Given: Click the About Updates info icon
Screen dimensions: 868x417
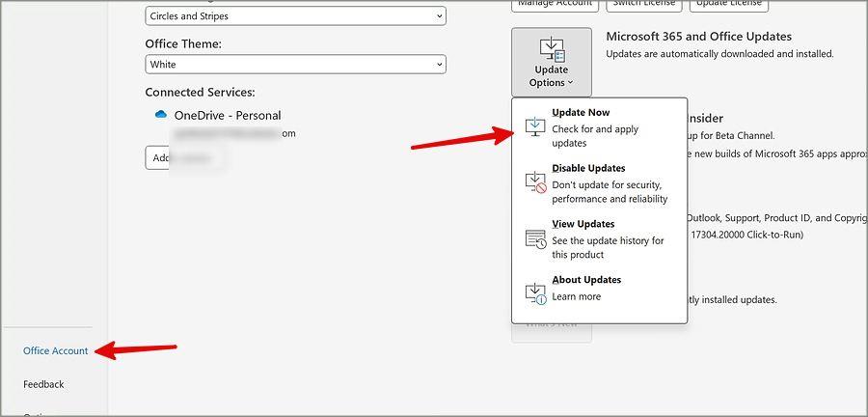Looking at the screenshot, I should pyautogui.click(x=535, y=293).
